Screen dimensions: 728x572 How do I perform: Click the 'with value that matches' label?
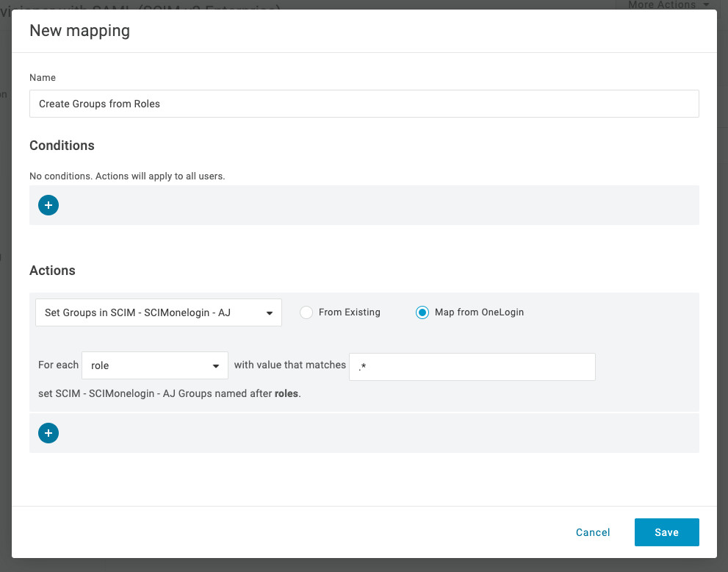289,365
